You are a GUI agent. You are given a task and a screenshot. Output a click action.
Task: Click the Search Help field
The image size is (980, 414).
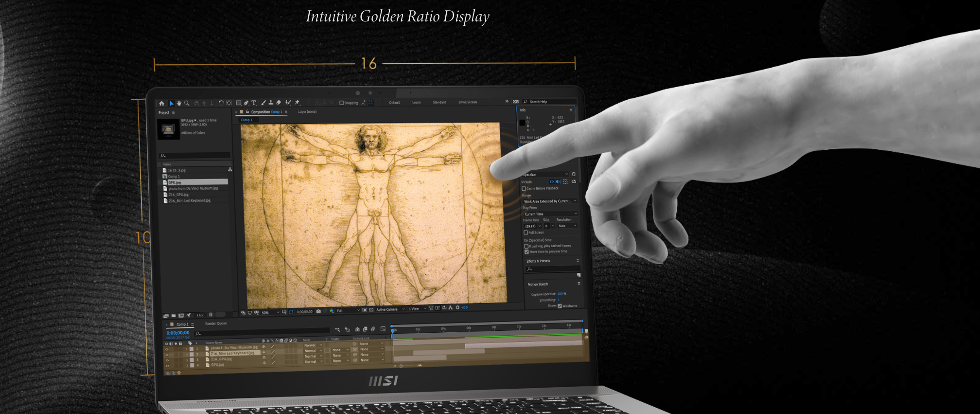point(550,102)
